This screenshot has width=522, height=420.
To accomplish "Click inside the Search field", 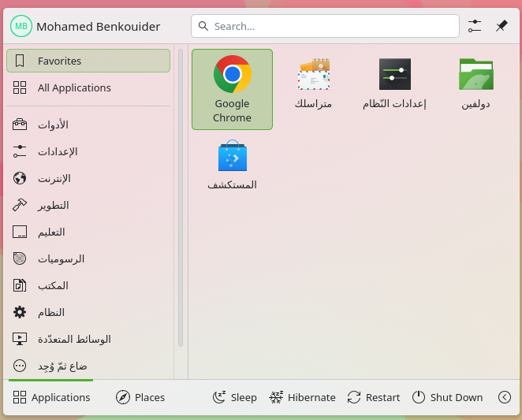I will coord(325,26).
